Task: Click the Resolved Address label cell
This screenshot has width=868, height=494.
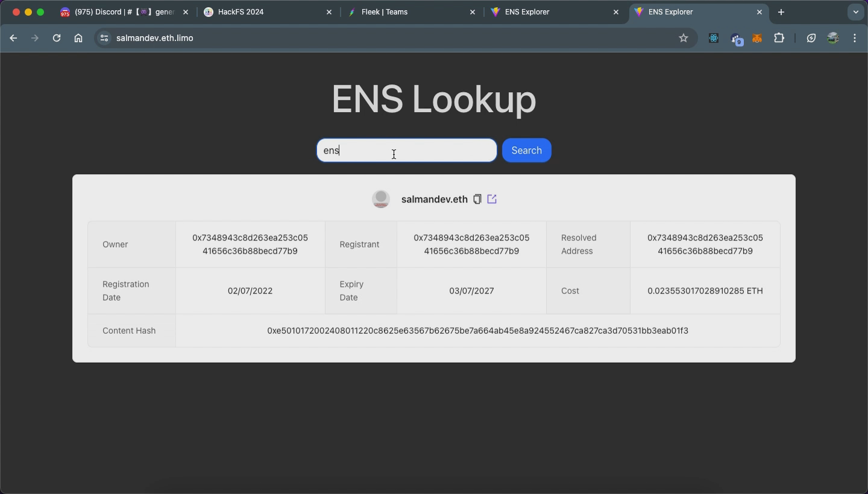Action: pyautogui.click(x=588, y=245)
